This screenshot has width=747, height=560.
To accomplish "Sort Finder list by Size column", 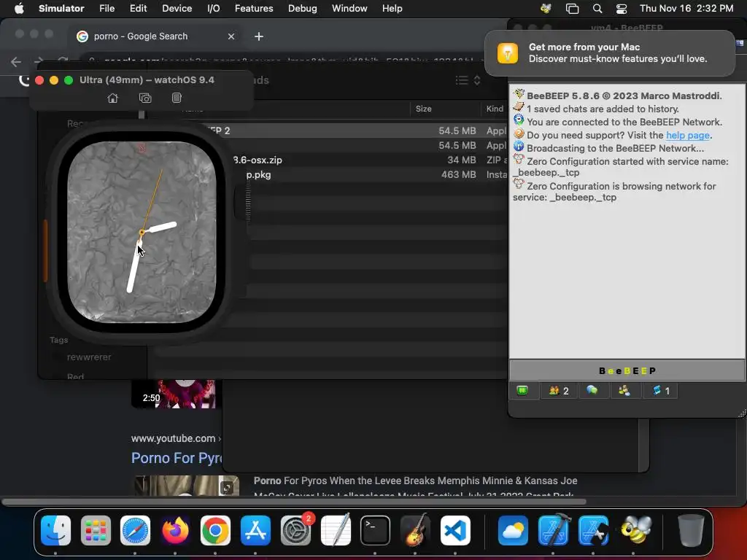I will click(x=424, y=109).
